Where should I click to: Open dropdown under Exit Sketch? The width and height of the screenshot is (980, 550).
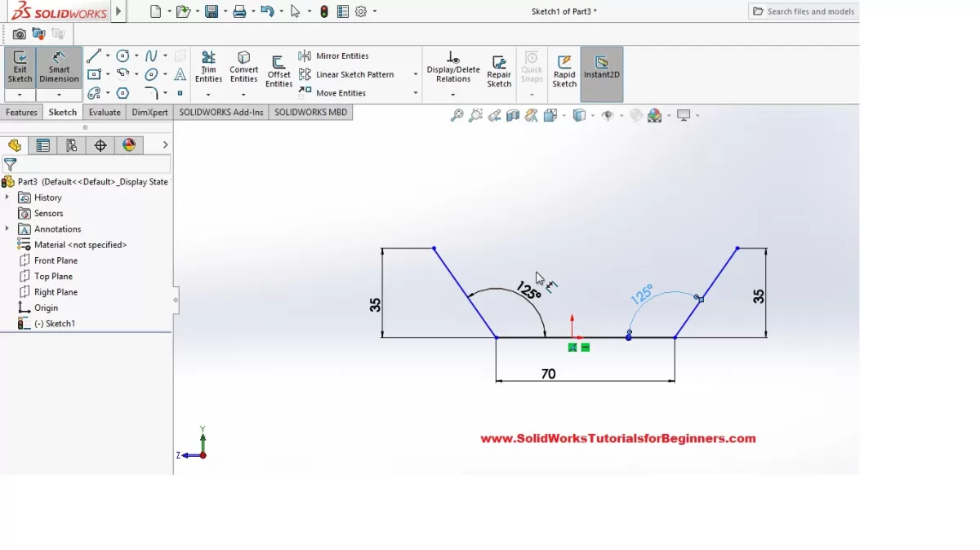pos(20,95)
